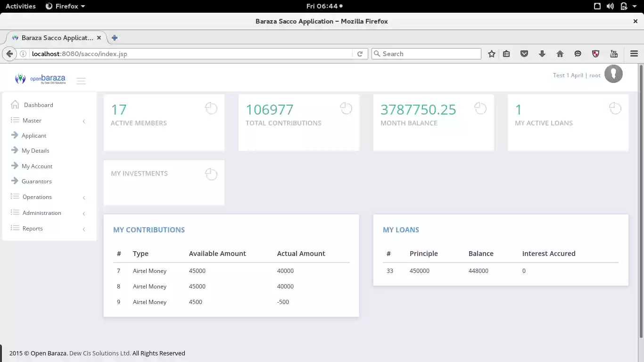Click the Dashboard home icon in sidebar
This screenshot has height=362, width=644.
click(15, 105)
